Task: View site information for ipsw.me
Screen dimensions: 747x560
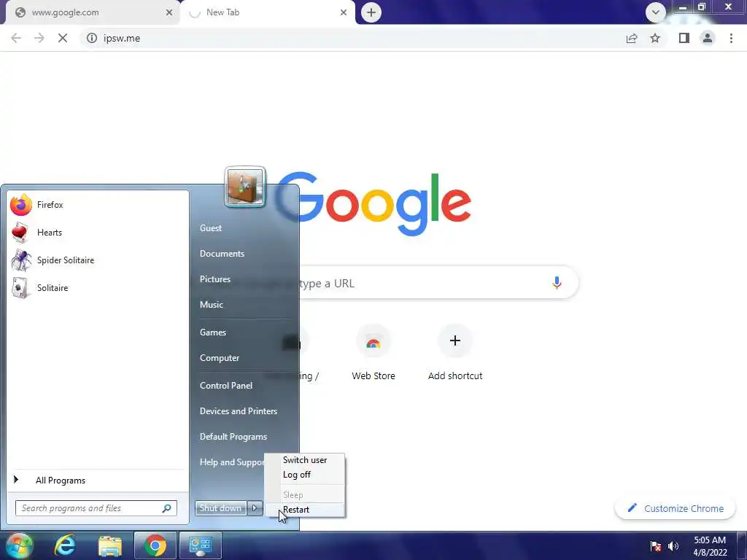Action: tap(92, 38)
